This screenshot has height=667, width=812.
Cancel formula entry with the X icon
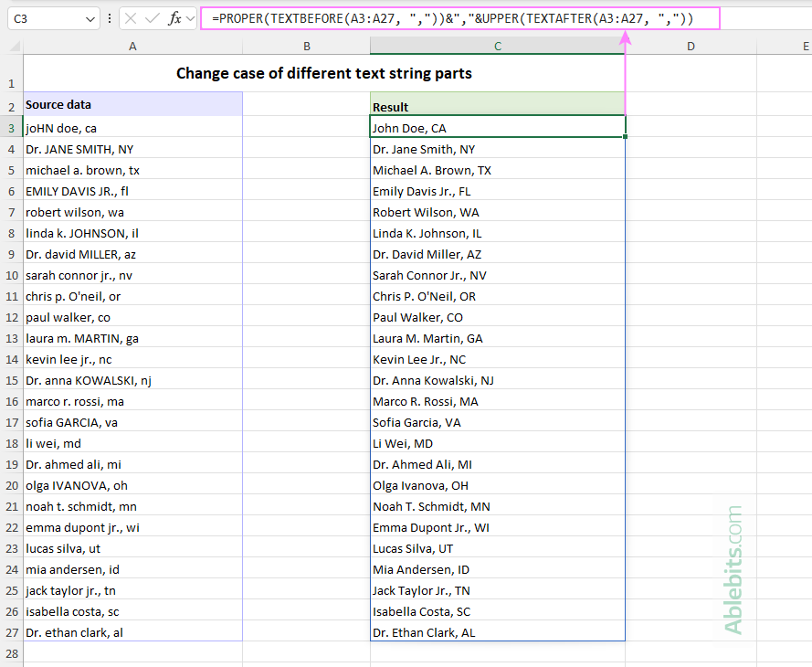coord(131,18)
